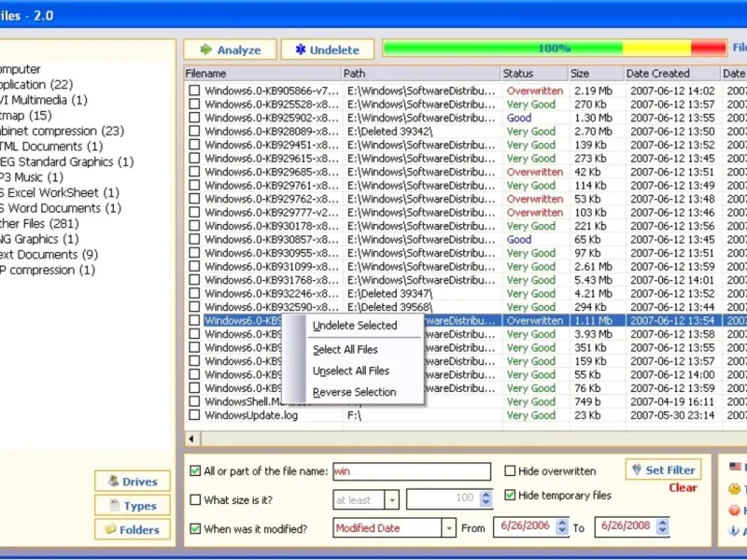
Task: Toggle 'When was it modified?' checkbox
Action: click(195, 528)
